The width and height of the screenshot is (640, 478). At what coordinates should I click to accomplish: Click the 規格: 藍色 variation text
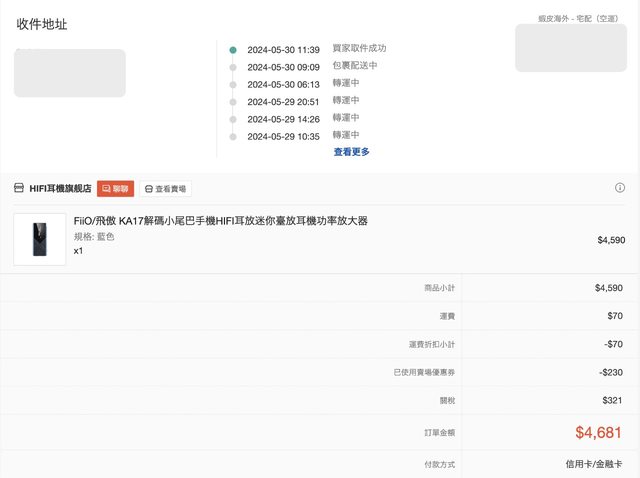coord(94,237)
